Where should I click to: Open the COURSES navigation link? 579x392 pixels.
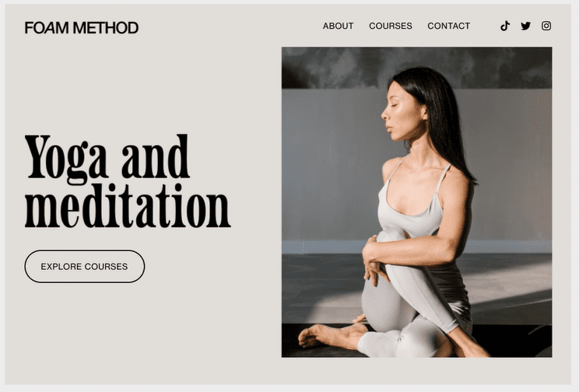391,26
